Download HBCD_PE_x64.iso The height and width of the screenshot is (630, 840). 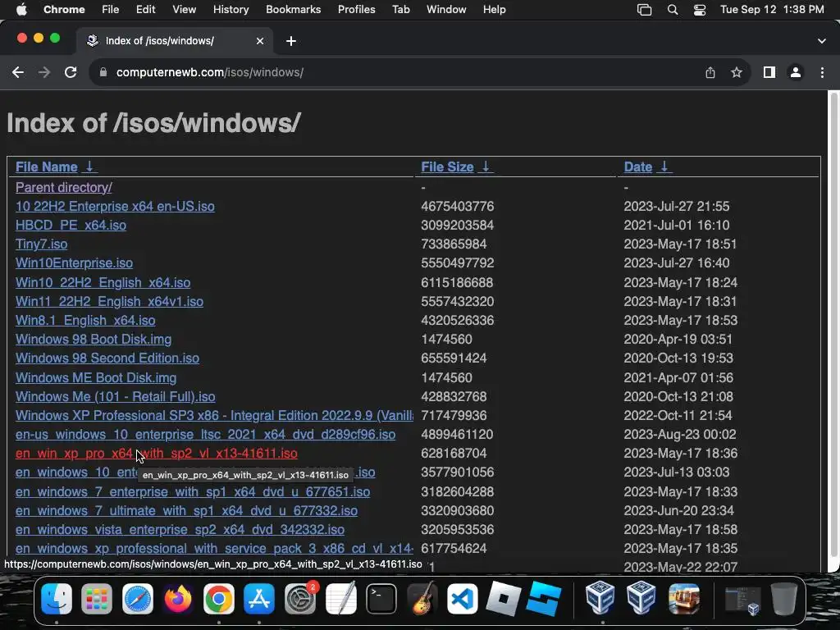pos(71,225)
